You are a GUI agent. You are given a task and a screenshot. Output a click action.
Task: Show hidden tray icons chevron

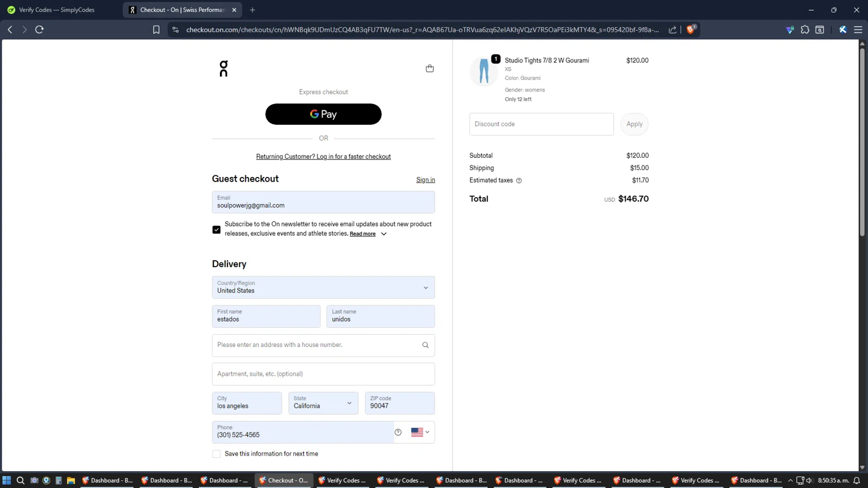pyautogui.click(x=790, y=480)
